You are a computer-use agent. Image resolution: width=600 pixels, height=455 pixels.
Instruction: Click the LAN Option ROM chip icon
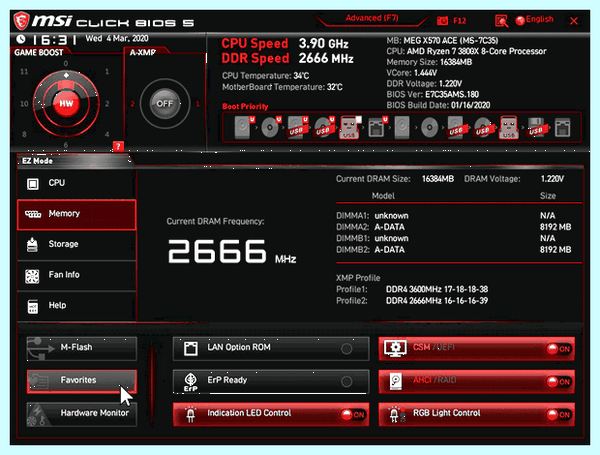click(x=191, y=348)
